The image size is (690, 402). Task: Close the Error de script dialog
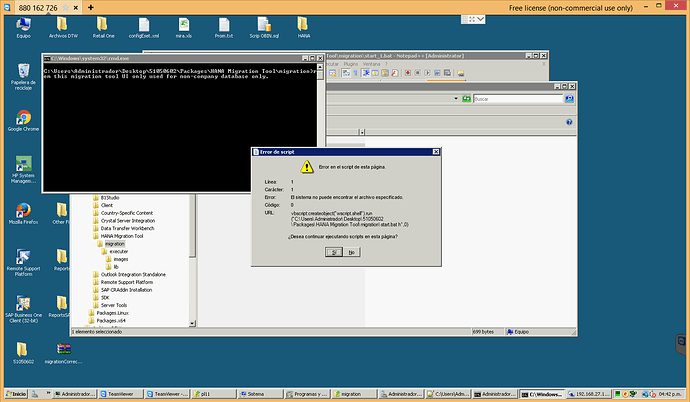pos(436,152)
